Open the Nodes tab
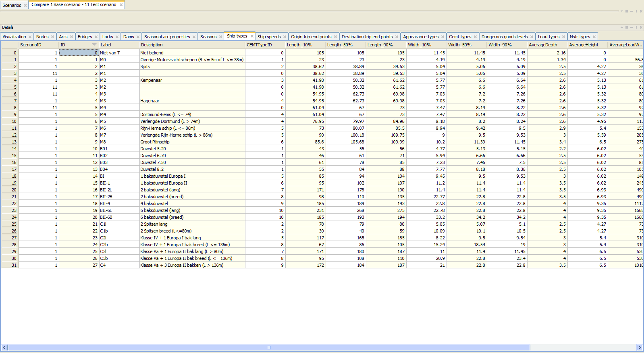The height and width of the screenshot is (353, 644). pyautogui.click(x=42, y=37)
